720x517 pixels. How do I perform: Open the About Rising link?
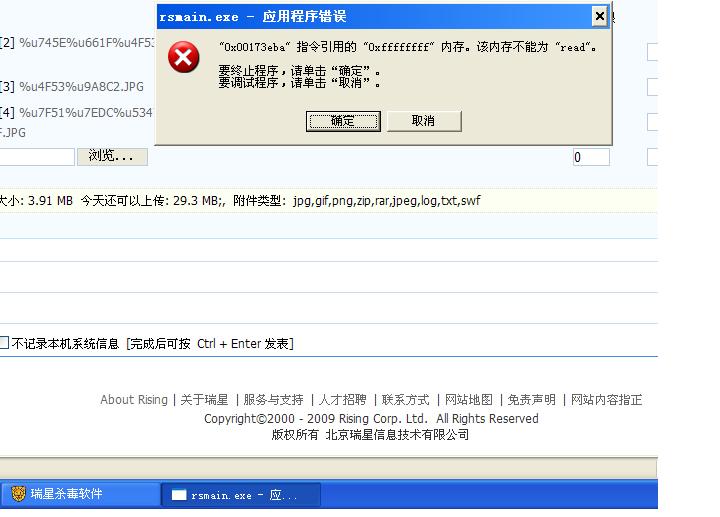coord(134,399)
